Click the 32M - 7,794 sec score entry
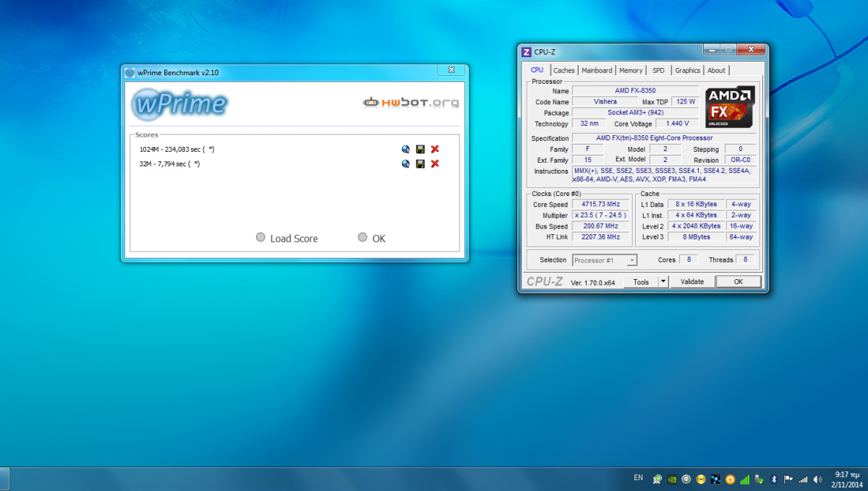The image size is (868, 491). click(x=170, y=164)
